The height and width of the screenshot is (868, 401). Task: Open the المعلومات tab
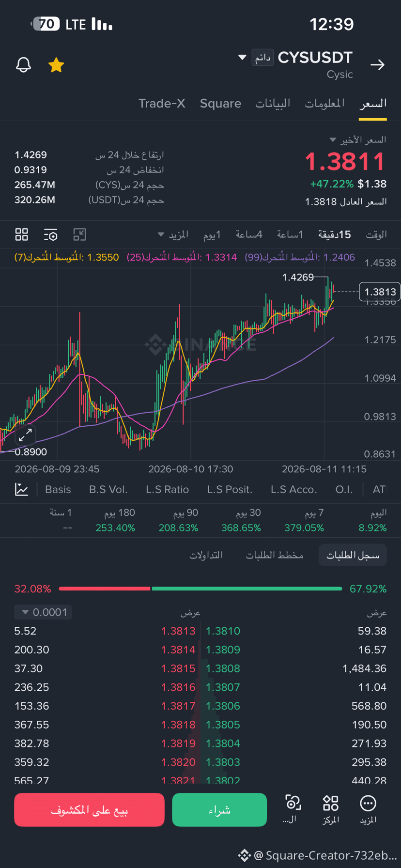[324, 103]
